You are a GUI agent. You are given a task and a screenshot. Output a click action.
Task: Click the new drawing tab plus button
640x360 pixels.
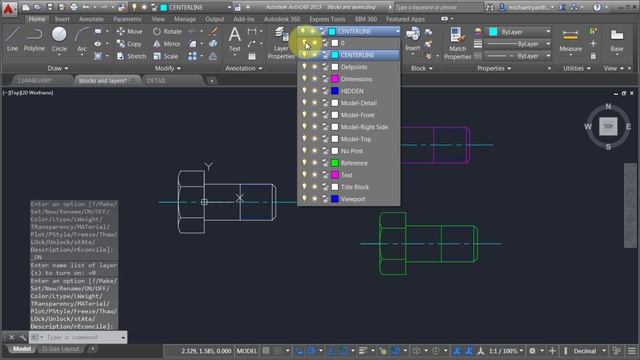[211, 81]
